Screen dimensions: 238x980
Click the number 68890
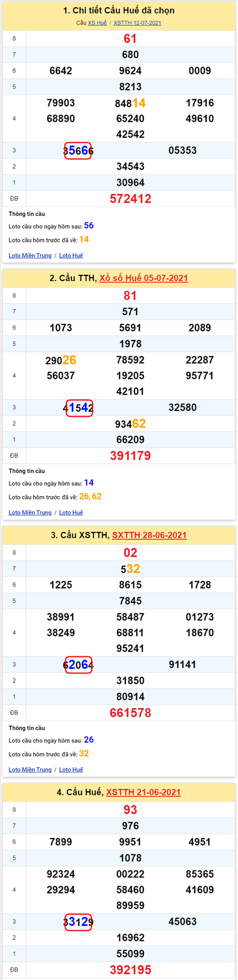coord(61,119)
